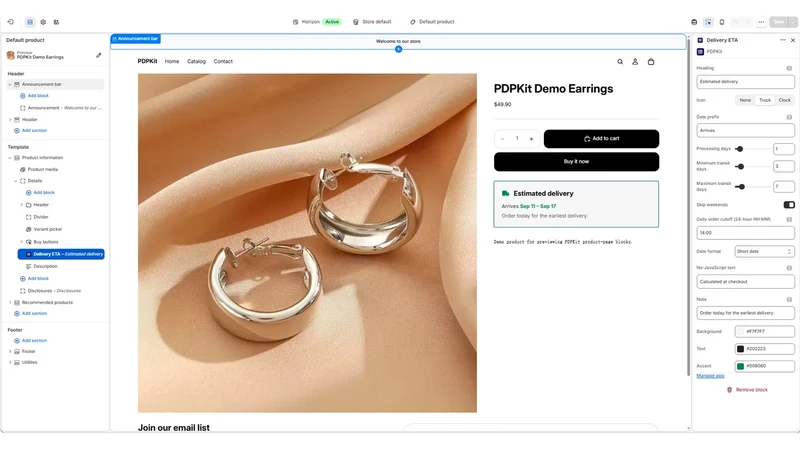The image size is (800, 450).
Task: Edit the preview product with pencil icon
Action: (98, 55)
